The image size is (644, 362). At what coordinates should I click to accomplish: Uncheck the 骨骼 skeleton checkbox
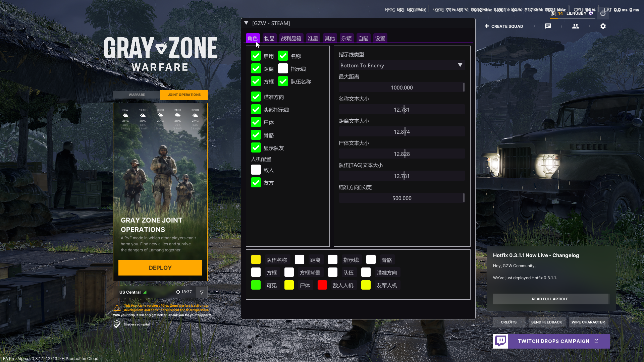[256, 135]
